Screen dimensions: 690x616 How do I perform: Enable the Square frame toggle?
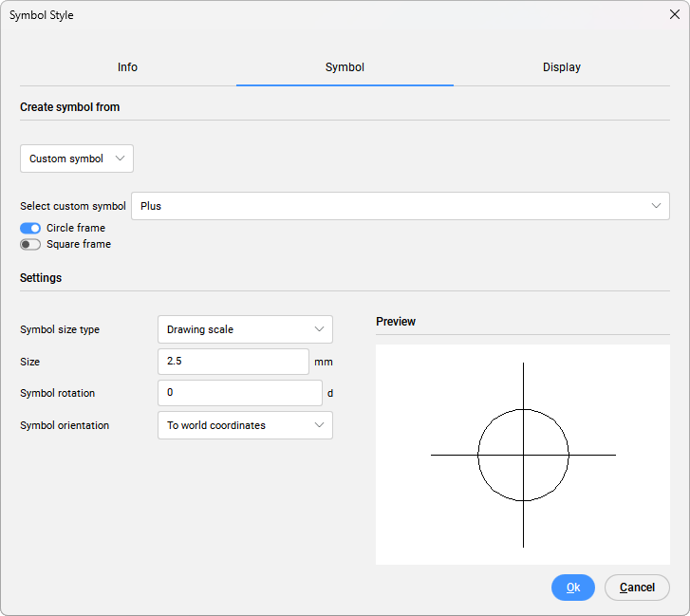30,244
